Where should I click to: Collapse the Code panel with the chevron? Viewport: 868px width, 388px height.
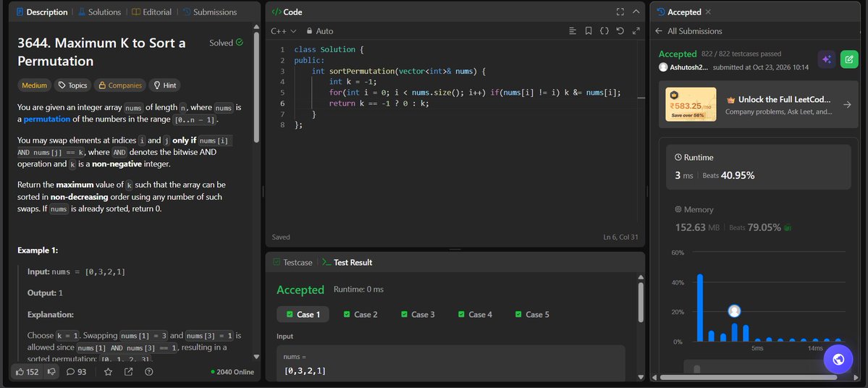click(636, 12)
